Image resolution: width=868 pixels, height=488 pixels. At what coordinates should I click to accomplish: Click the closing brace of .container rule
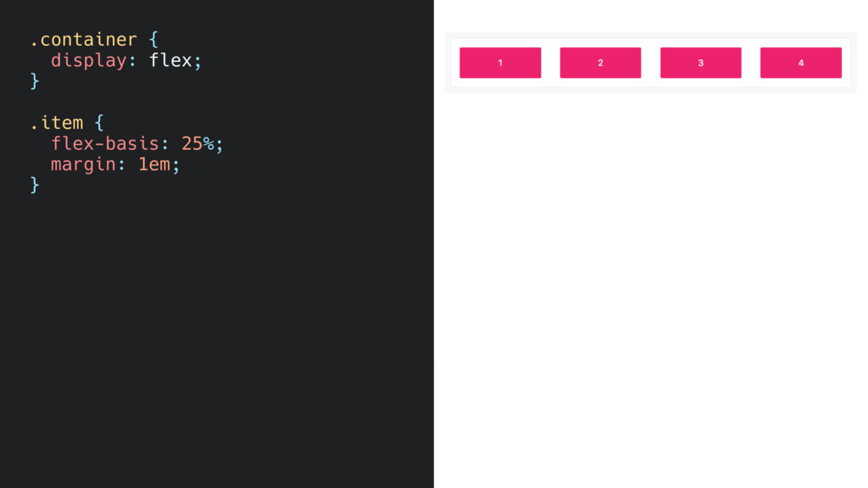pyautogui.click(x=35, y=81)
